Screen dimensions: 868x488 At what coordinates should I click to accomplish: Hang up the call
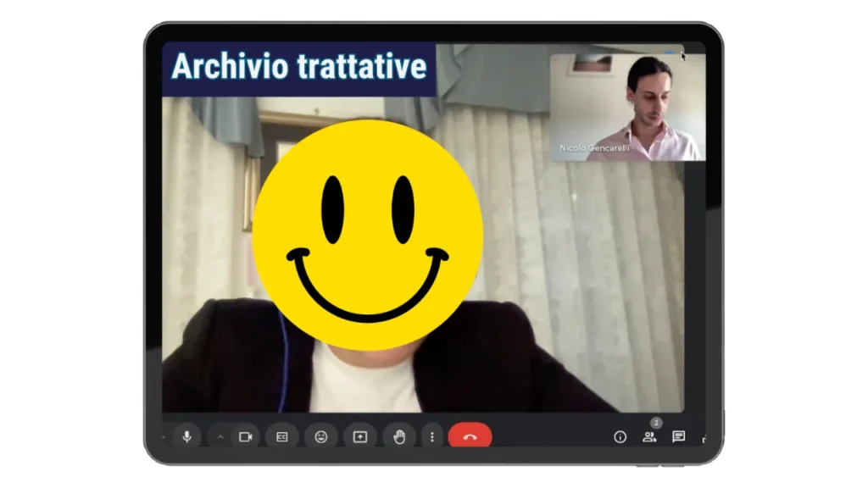(470, 435)
